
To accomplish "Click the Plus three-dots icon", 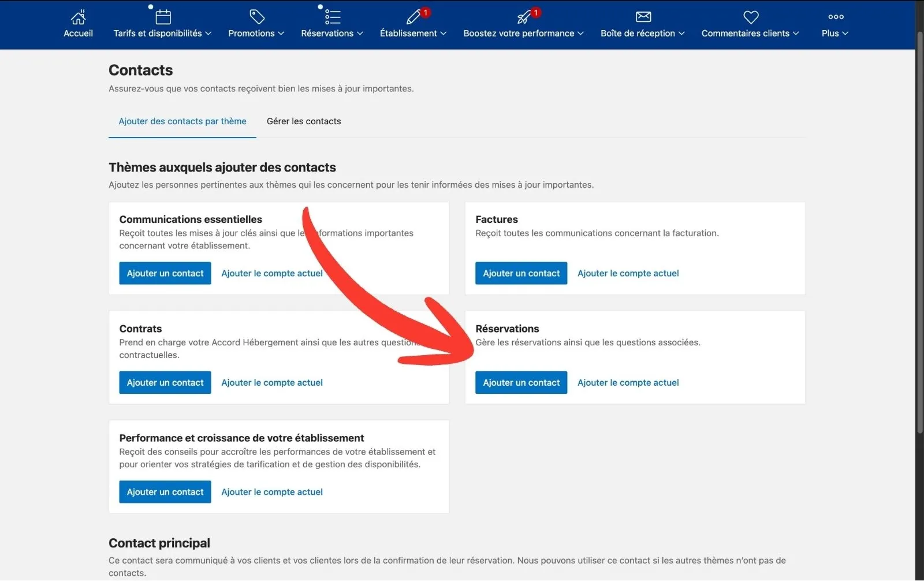I will [836, 17].
